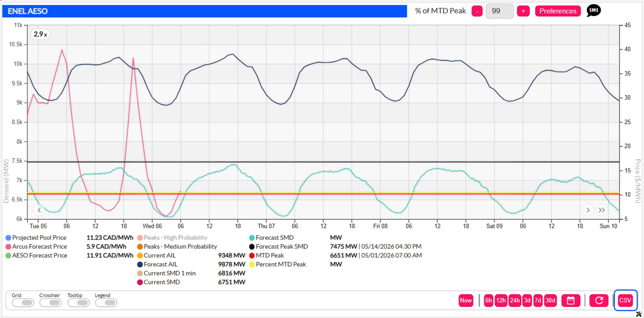Screen dimensions: 644x318
Task: Pan chart right with the single forward arrow
Action: tap(588, 210)
